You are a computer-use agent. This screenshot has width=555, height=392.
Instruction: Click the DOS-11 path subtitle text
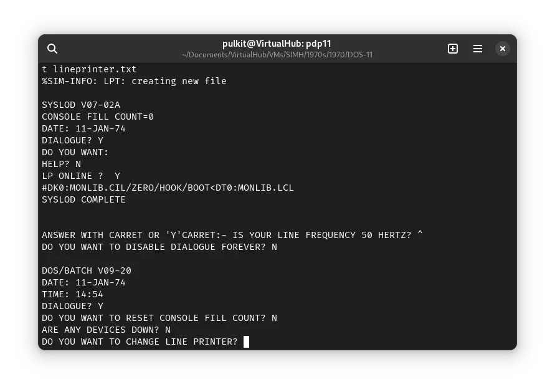277,55
